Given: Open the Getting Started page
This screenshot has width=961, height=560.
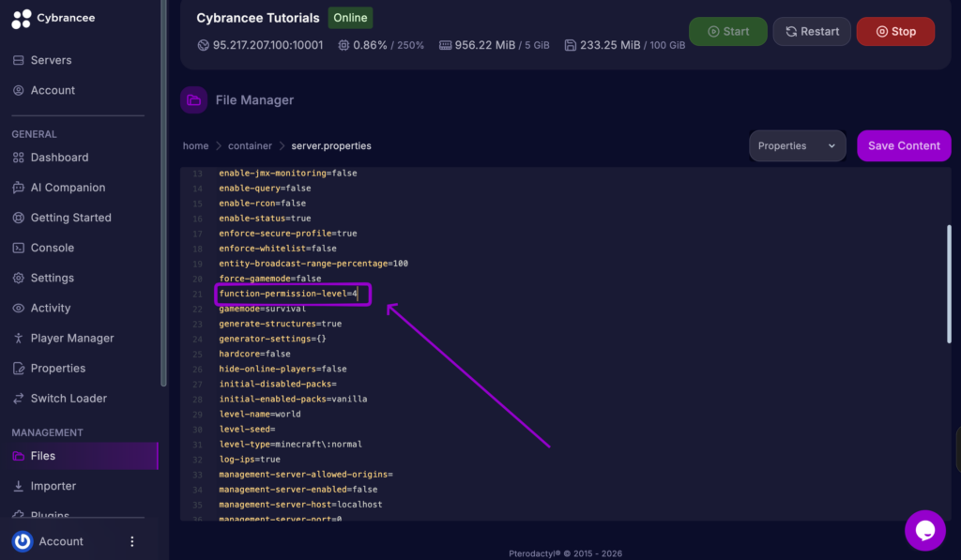Looking at the screenshot, I should [70, 218].
